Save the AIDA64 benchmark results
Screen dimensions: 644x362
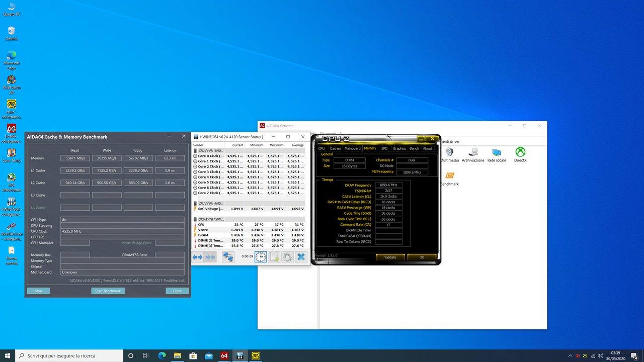tap(38, 291)
